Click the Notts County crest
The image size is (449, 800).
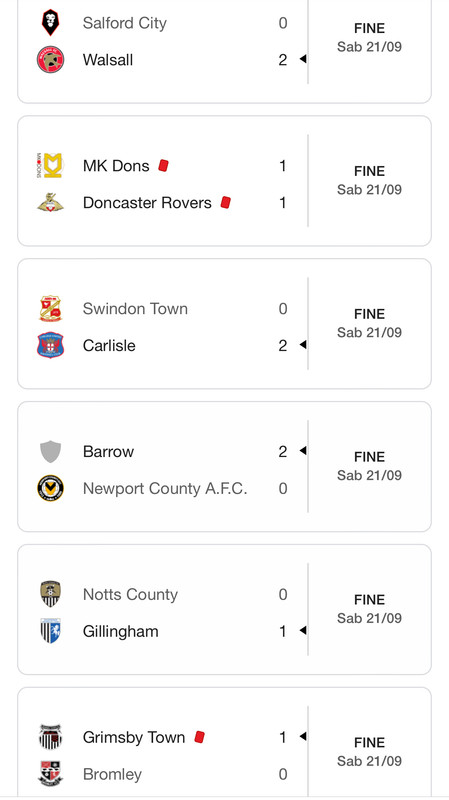click(x=51, y=594)
